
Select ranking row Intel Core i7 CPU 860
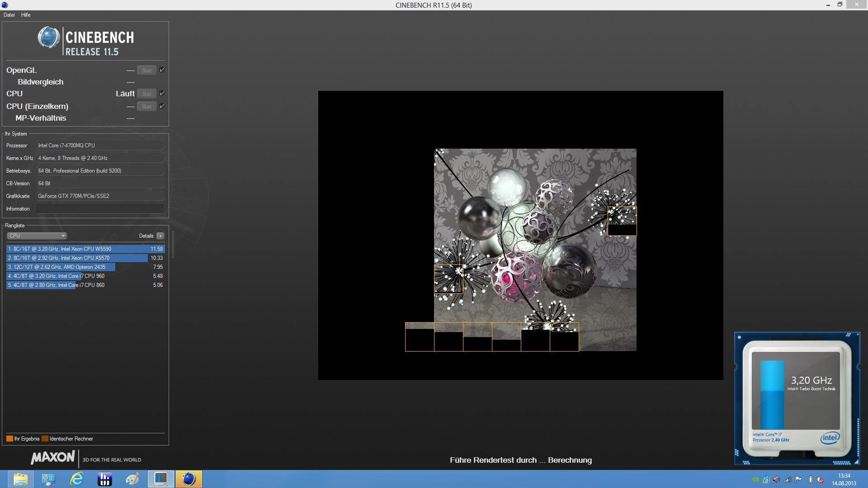click(85, 285)
